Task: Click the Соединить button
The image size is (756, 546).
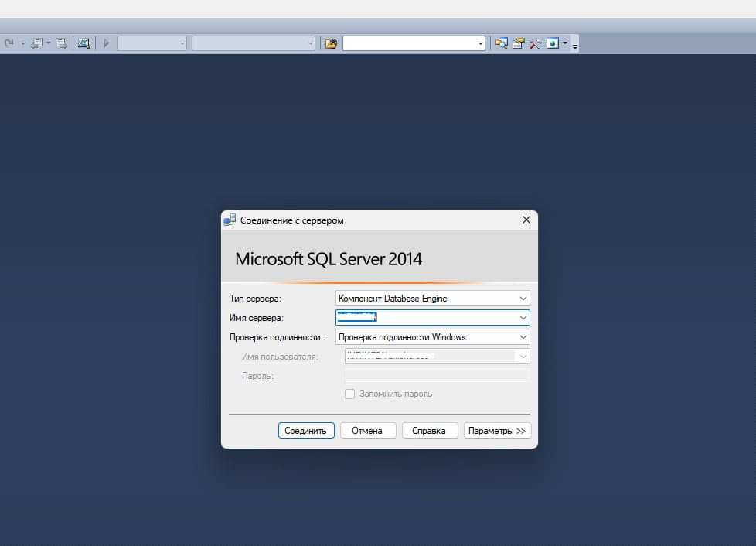Action: pos(306,431)
